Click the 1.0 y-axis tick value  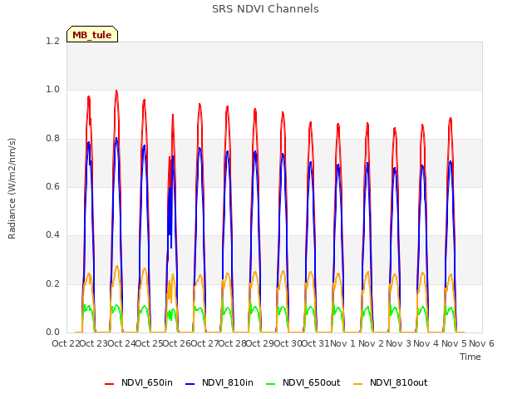[52, 90]
